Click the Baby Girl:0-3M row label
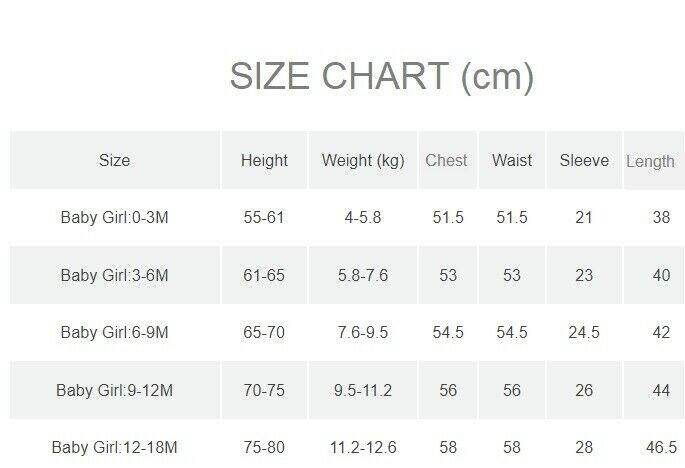 click(114, 218)
